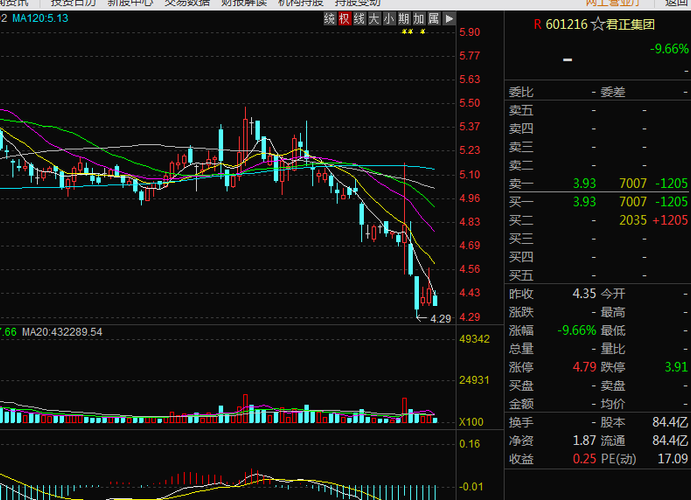The height and width of the screenshot is (500, 691).
Task: Click the 流通 value 84.4亿
Action: pyautogui.click(x=670, y=441)
